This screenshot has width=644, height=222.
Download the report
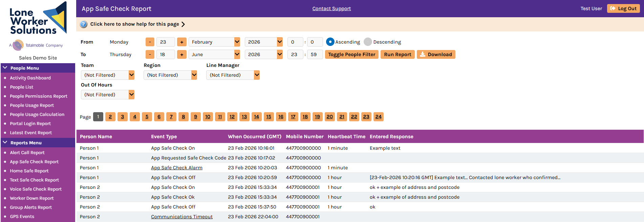[436, 54]
